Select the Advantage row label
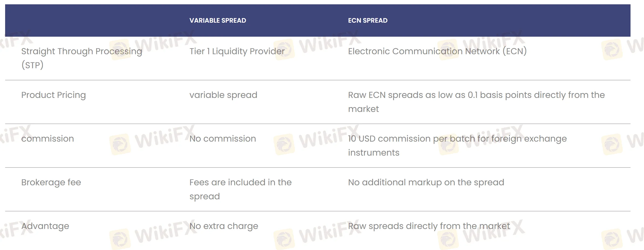Image resolution: width=644 pixels, height=250 pixels. pyautogui.click(x=45, y=226)
